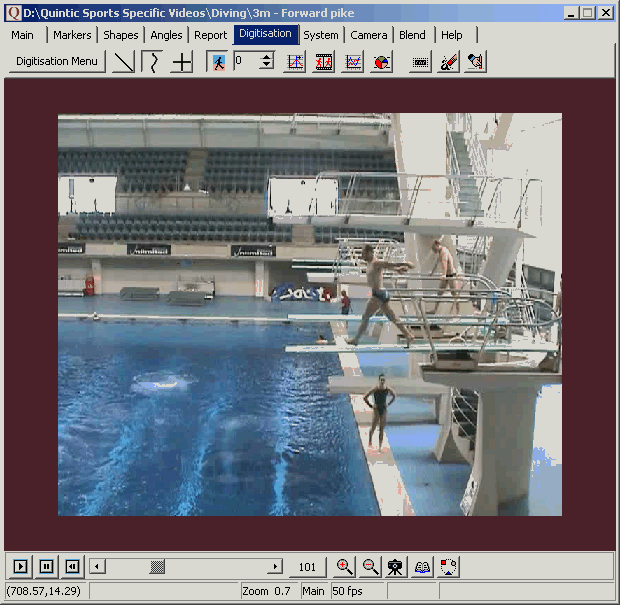
Task: Step back one frame
Action: [72, 567]
